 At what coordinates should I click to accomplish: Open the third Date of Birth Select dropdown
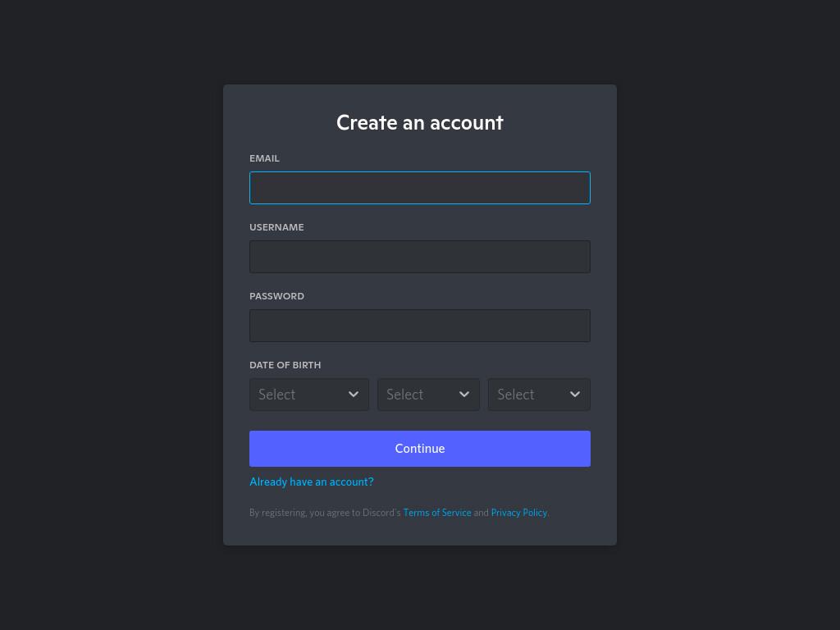pyautogui.click(x=539, y=395)
